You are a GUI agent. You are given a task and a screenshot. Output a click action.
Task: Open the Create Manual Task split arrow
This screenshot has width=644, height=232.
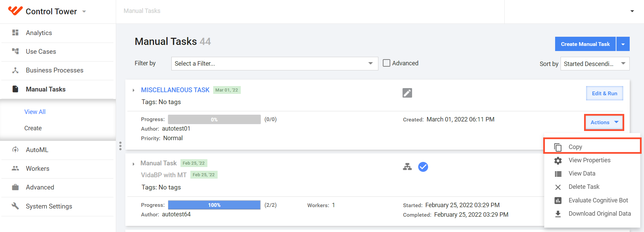point(623,44)
